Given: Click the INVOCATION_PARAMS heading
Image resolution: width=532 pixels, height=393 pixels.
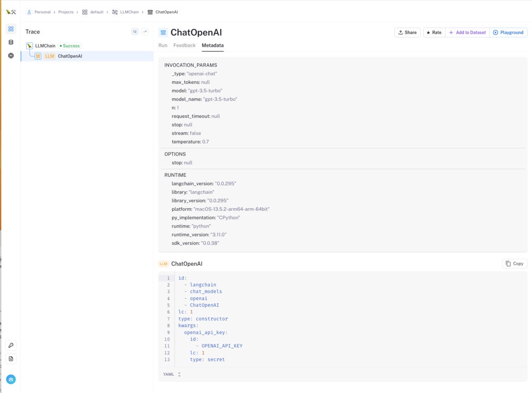Looking at the screenshot, I should [191, 65].
